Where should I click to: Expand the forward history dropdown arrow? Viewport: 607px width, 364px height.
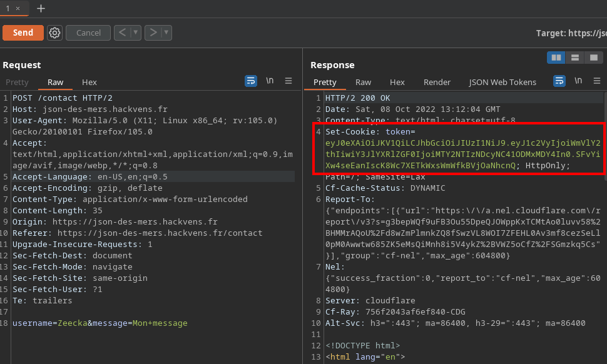pyautogui.click(x=166, y=33)
